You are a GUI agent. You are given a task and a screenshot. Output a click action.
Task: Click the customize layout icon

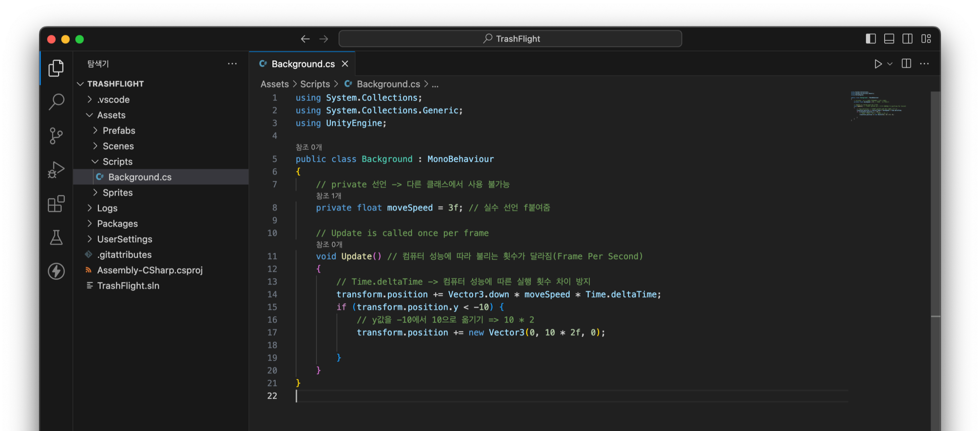(926, 39)
